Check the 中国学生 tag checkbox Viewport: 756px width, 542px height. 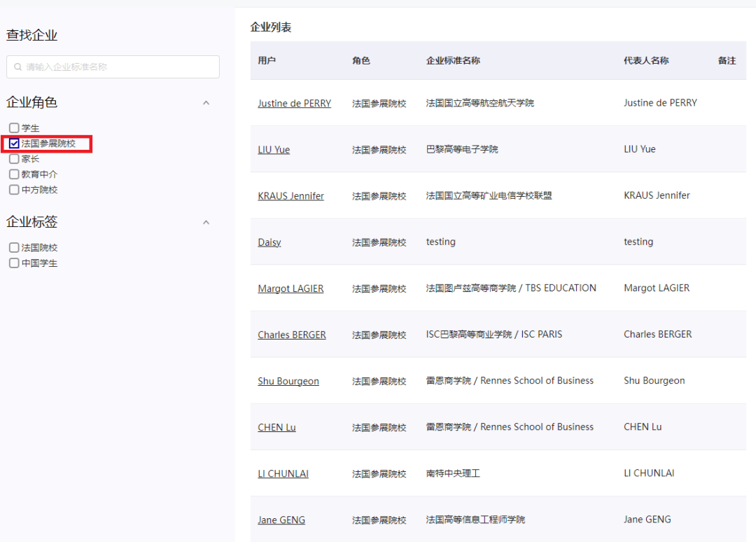[14, 263]
